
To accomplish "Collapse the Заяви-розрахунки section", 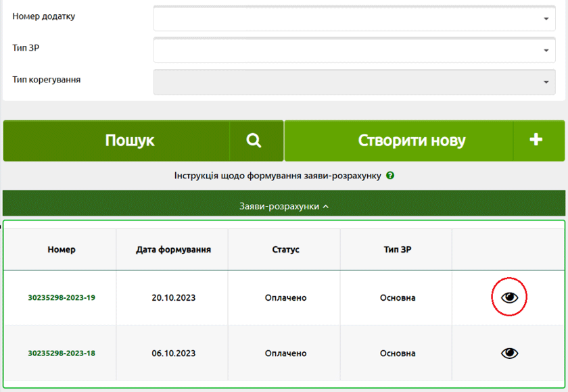I will 284,206.
